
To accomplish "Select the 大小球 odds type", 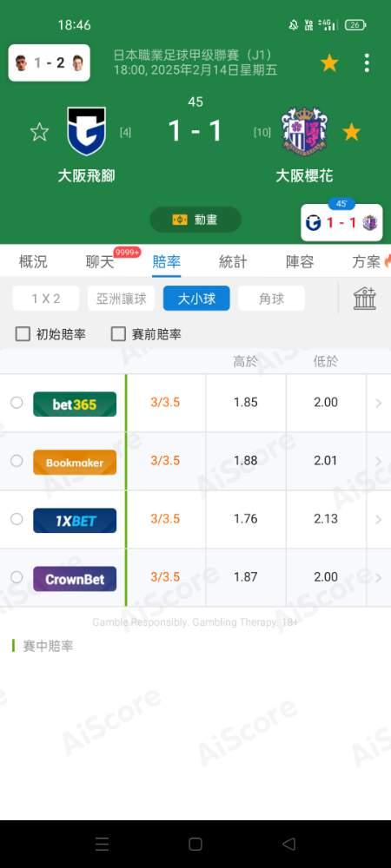I will pyautogui.click(x=196, y=299).
